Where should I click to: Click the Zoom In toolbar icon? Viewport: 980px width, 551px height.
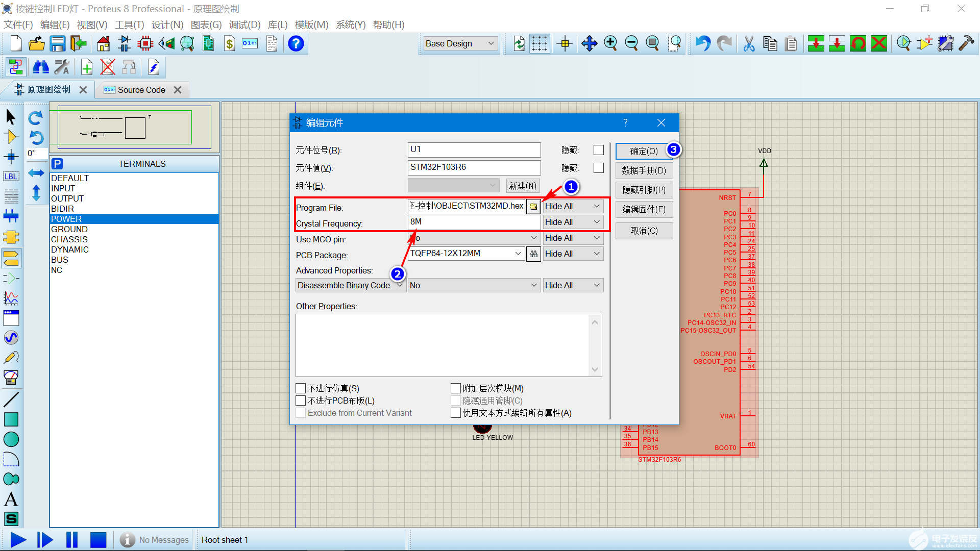[610, 44]
